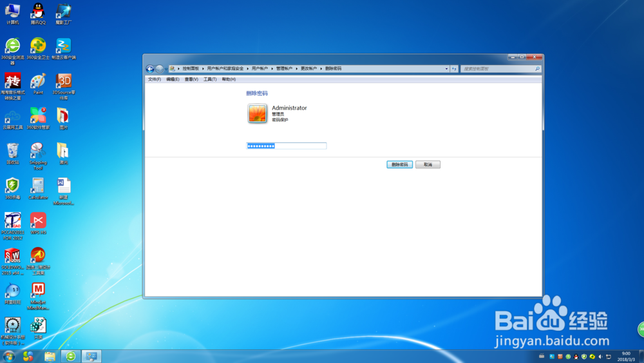
Task: Open the red 转 music converter icon
Action: (x=13, y=86)
